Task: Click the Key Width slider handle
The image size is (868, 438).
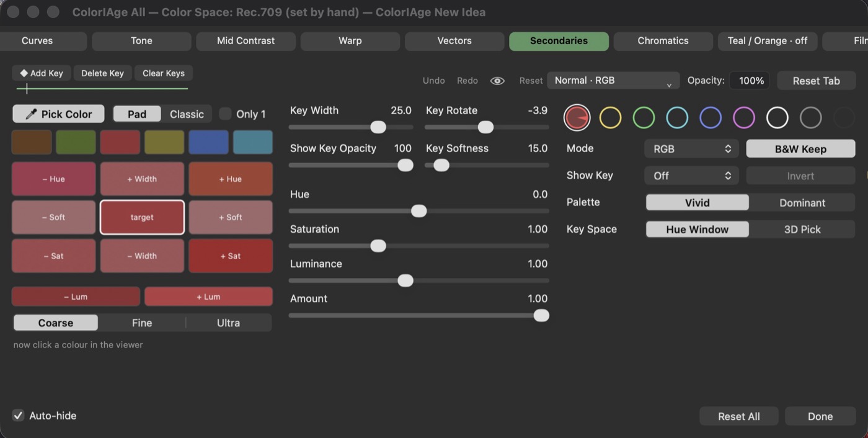Action: pos(378,127)
